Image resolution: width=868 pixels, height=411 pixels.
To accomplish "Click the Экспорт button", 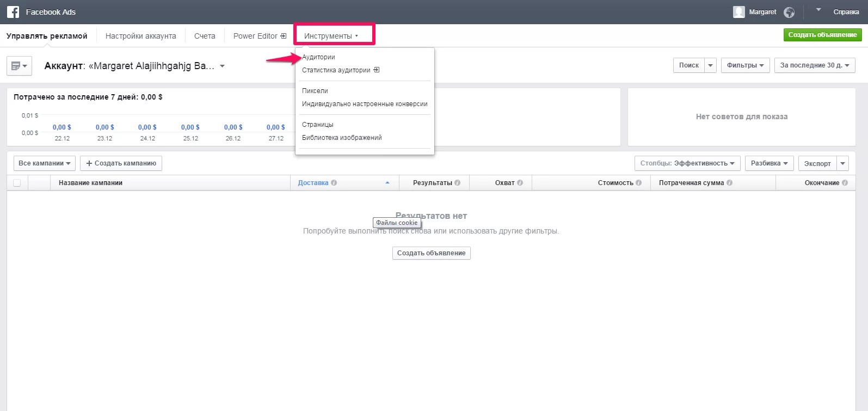I will click(817, 163).
